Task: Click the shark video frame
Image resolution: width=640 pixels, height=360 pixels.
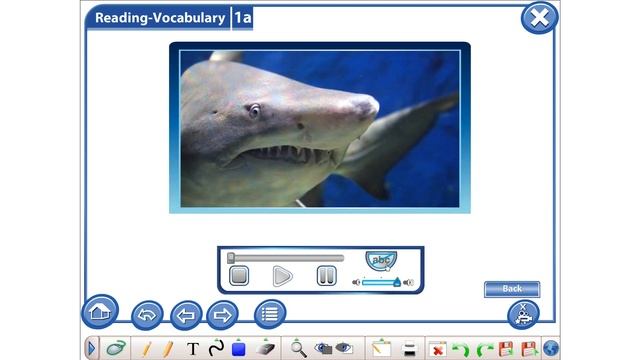Action: coord(320,128)
